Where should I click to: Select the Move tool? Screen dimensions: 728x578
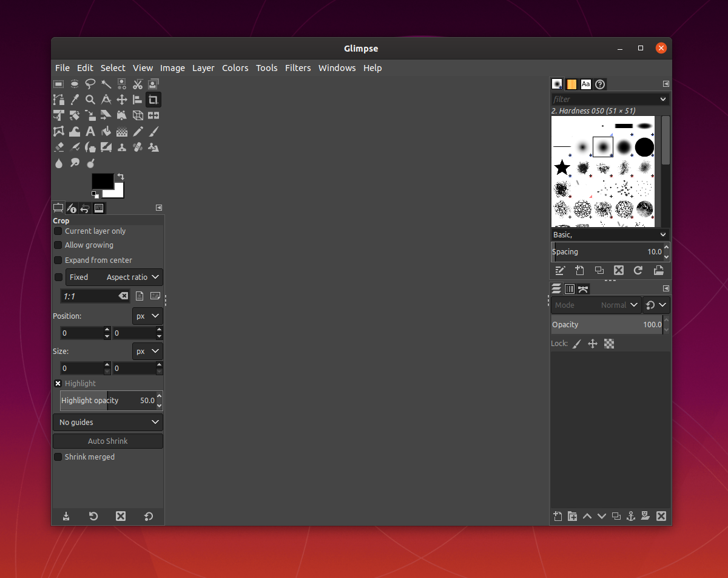(x=122, y=100)
